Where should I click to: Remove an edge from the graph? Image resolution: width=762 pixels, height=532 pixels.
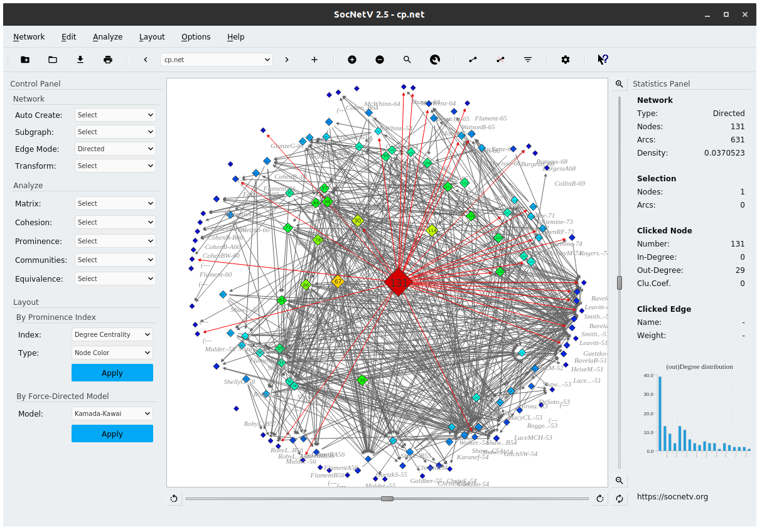click(500, 59)
